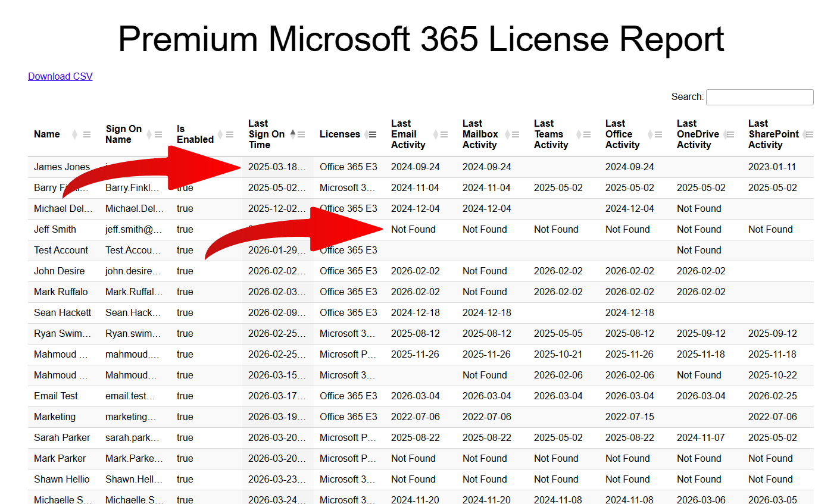Toggle sort arrows on Sign On Name column

click(149, 134)
